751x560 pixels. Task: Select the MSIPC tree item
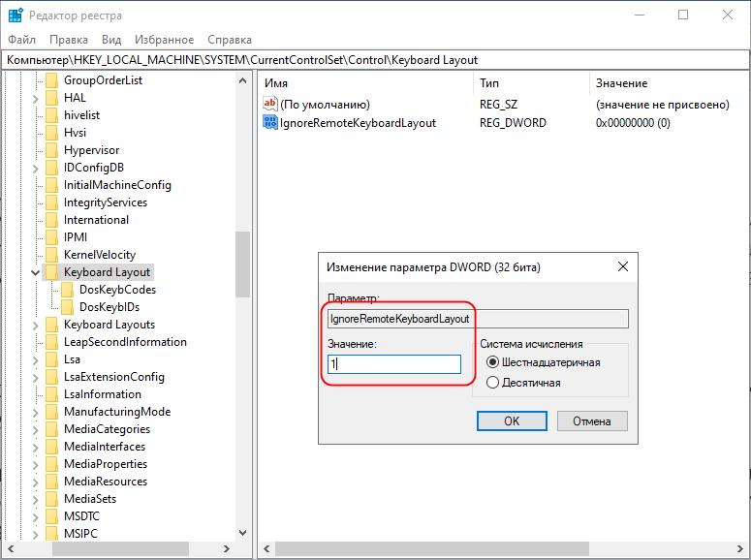click(80, 534)
